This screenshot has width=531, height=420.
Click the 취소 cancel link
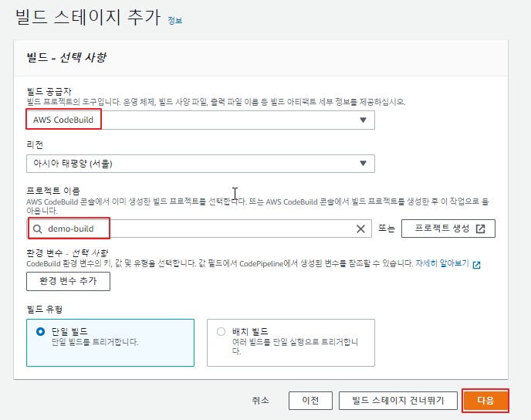point(260,401)
